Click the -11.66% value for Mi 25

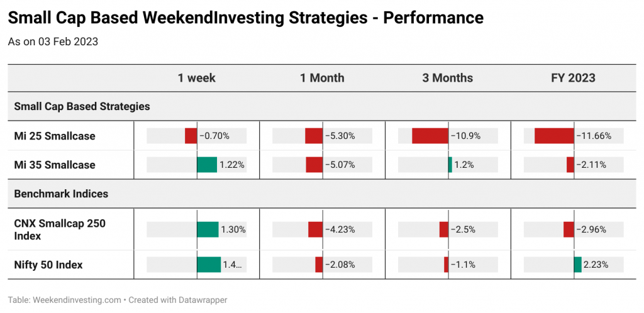[x=594, y=136]
